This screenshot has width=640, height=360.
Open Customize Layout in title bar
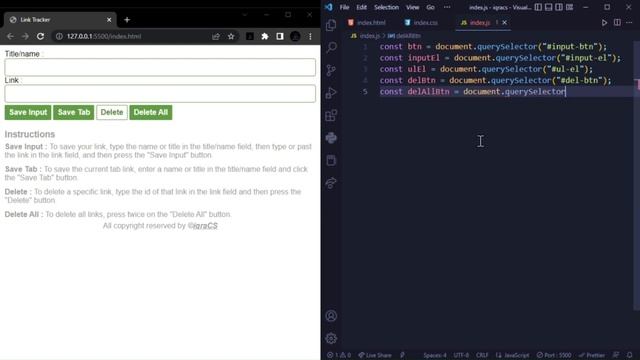click(x=569, y=7)
